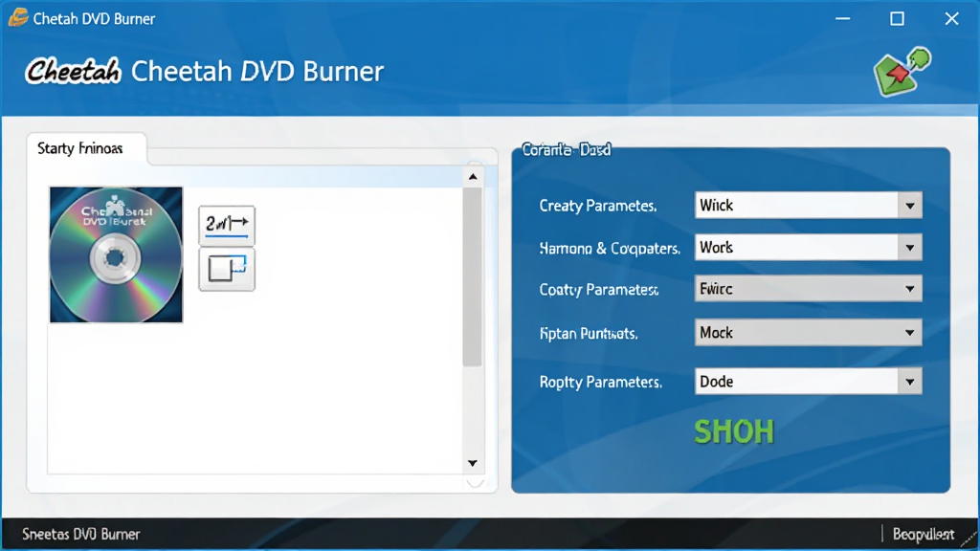Image resolution: width=980 pixels, height=551 pixels.
Task: Click the list scrollbar up arrow
Action: [473, 177]
